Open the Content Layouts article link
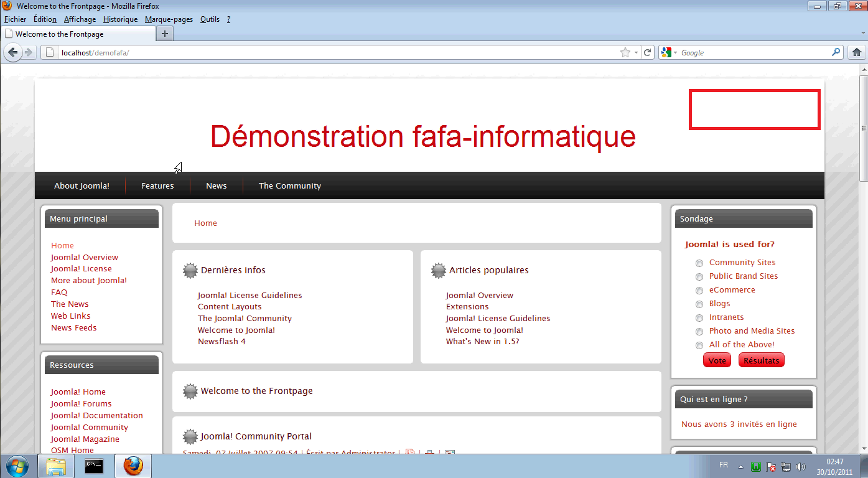The height and width of the screenshot is (478, 868). click(x=230, y=307)
